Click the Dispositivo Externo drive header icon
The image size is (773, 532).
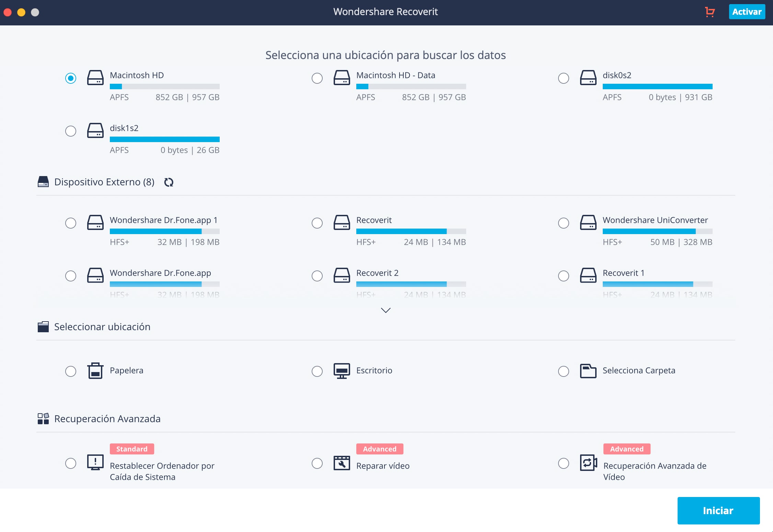[43, 182]
